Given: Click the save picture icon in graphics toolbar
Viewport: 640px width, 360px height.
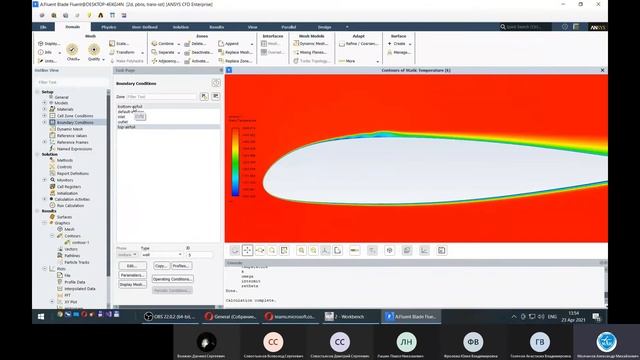Looking at the screenshot, I should point(442,250).
